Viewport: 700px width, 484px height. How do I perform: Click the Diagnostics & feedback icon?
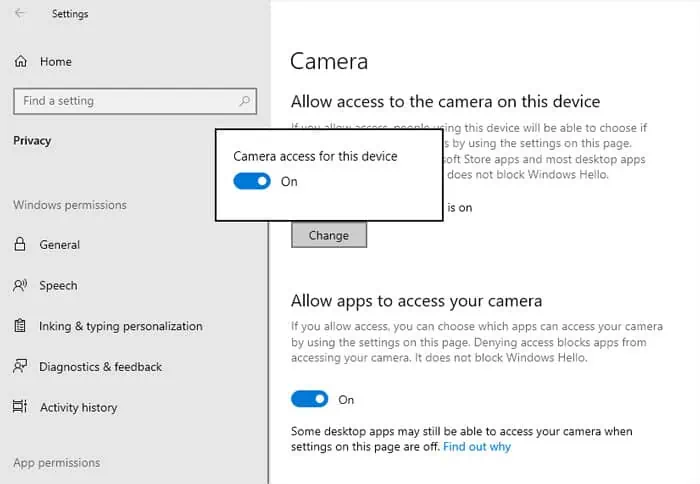20,367
